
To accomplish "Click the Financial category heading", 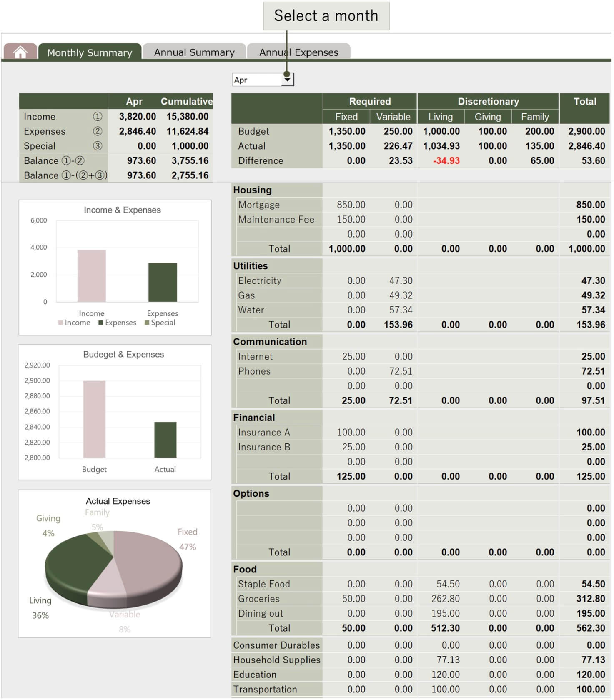I will 254,417.
